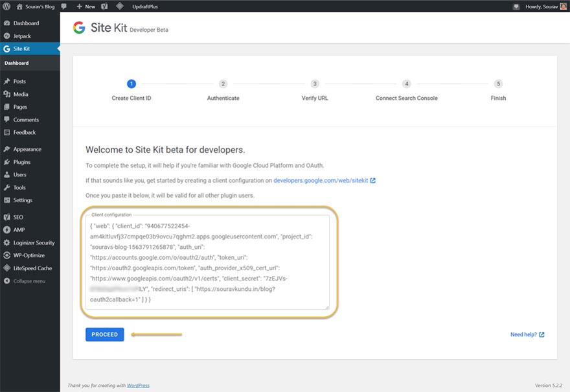570x392 pixels.
Task: Click the Settings sidebar icon
Action: (x=6, y=200)
